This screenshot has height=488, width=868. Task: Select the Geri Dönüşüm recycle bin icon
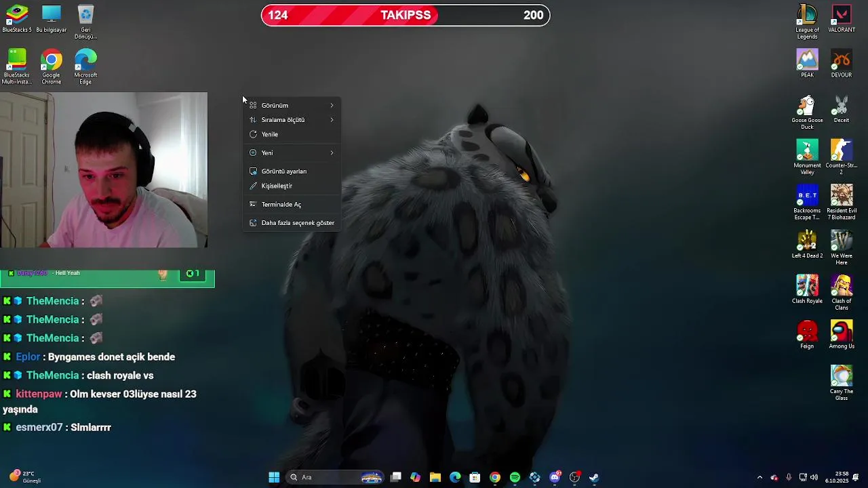coord(85,22)
